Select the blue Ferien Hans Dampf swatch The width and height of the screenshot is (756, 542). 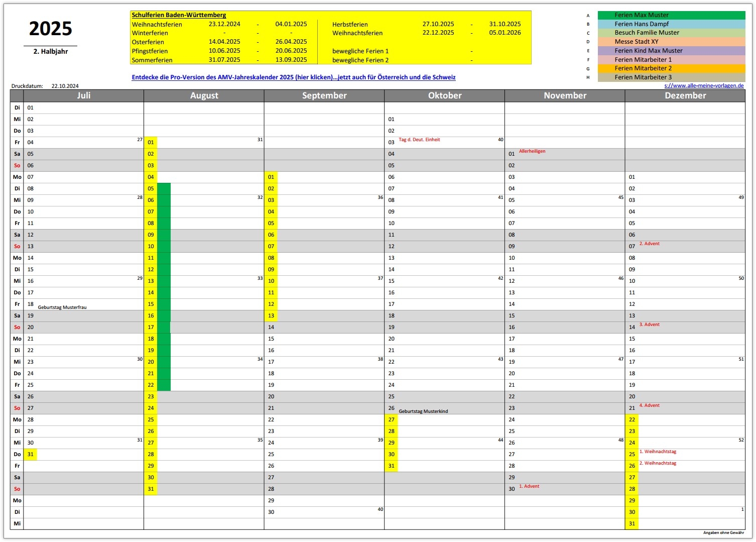tap(671, 24)
